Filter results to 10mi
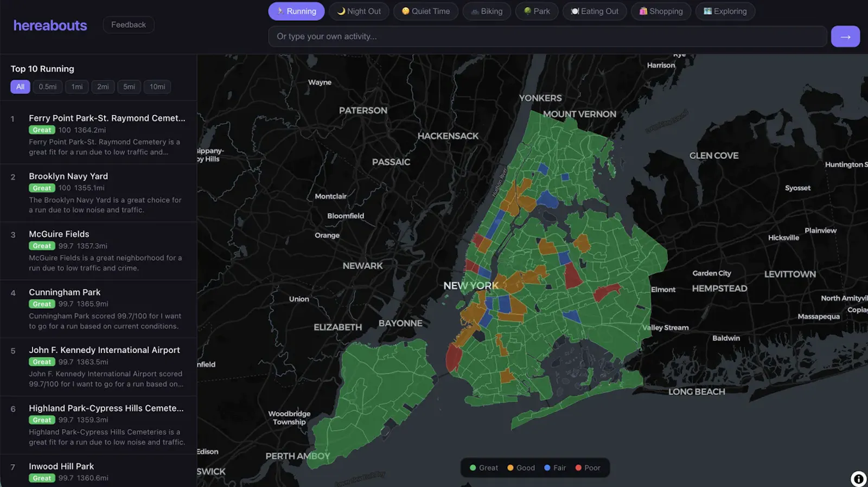The image size is (868, 487). [157, 87]
